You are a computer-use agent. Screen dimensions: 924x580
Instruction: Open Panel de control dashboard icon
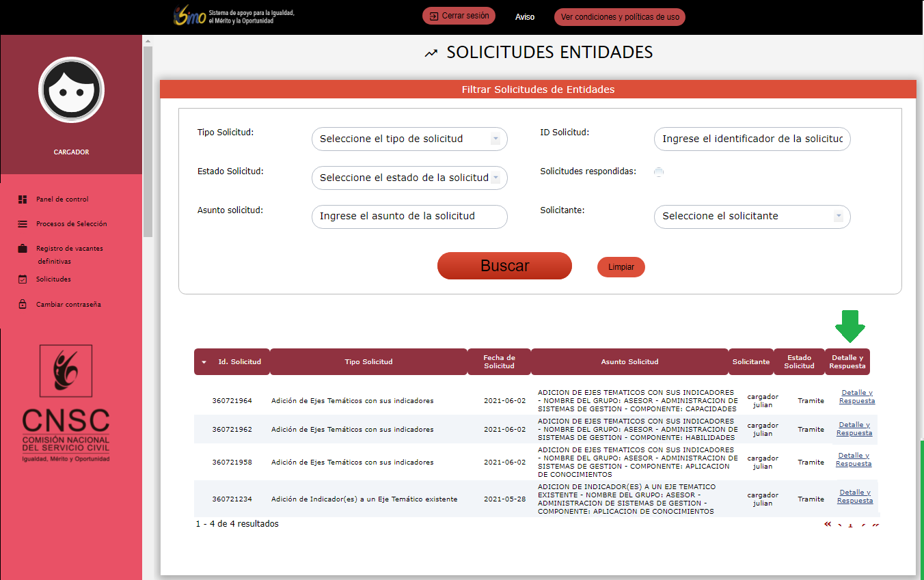click(x=23, y=199)
